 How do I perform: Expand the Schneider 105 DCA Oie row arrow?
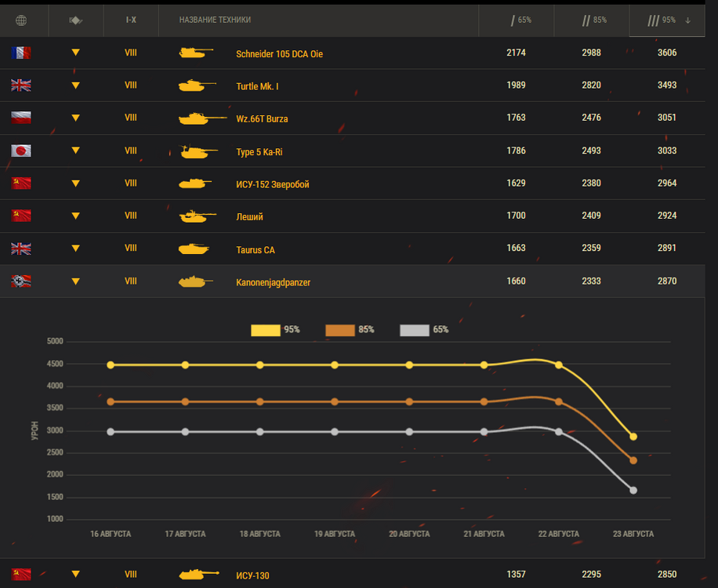click(x=75, y=53)
